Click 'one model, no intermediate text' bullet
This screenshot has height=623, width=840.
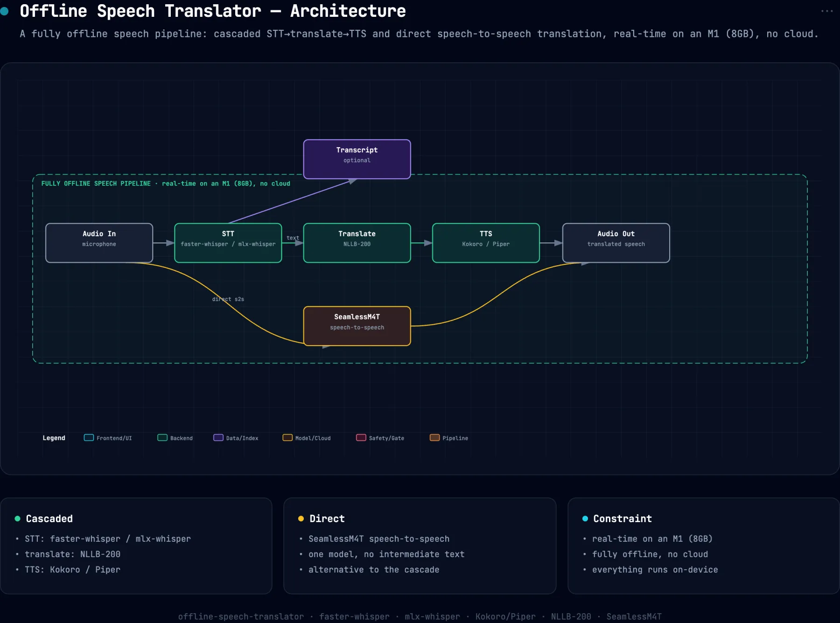coord(386,554)
